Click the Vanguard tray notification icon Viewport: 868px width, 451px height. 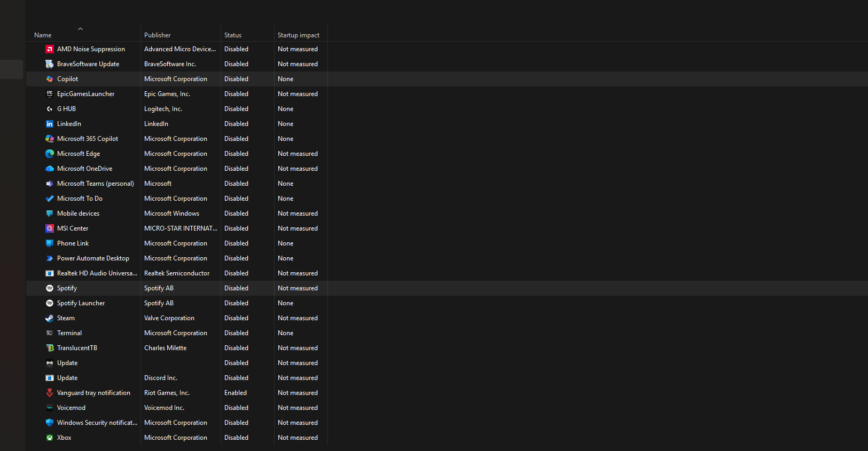(50, 393)
